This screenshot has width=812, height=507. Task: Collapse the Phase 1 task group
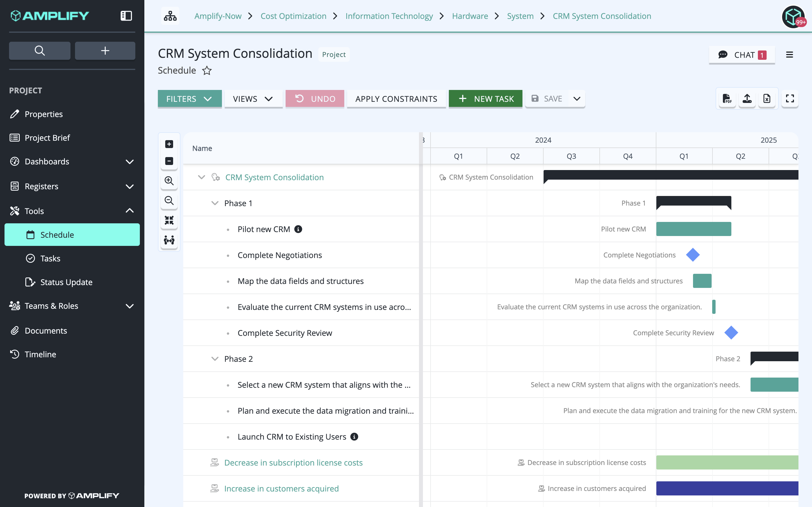coord(215,203)
